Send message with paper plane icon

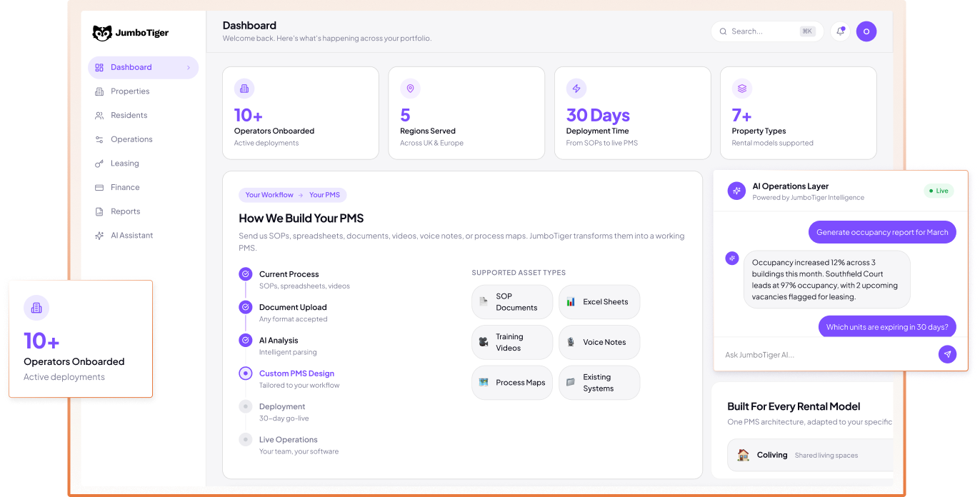click(x=947, y=354)
